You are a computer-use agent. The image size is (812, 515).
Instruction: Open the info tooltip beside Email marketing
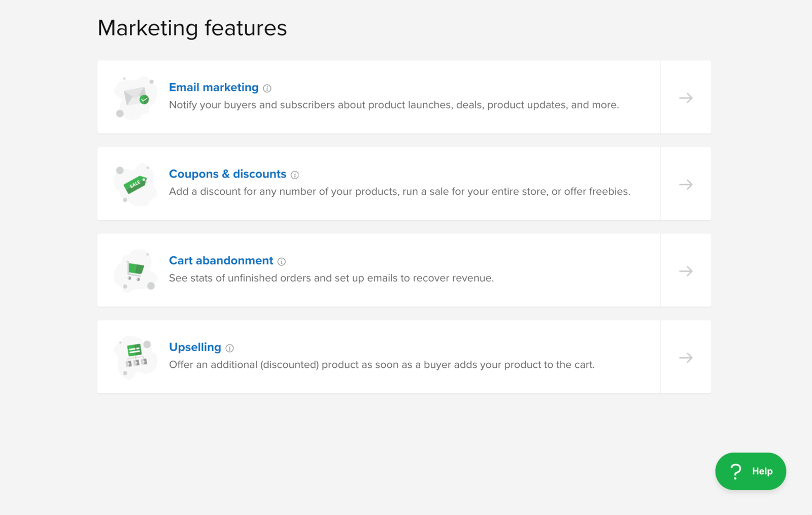[x=267, y=88]
